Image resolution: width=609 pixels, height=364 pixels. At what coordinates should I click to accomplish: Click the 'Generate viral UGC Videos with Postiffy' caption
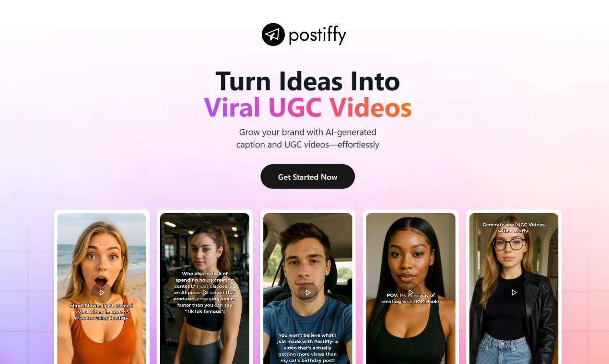click(514, 227)
